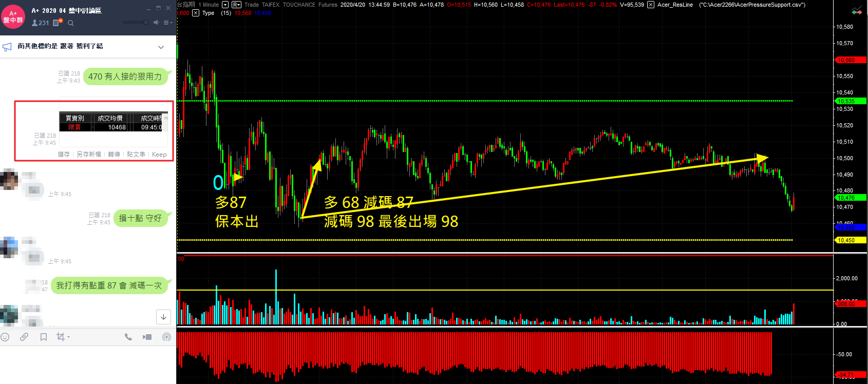Click the chart text '保本出'

[237, 221]
